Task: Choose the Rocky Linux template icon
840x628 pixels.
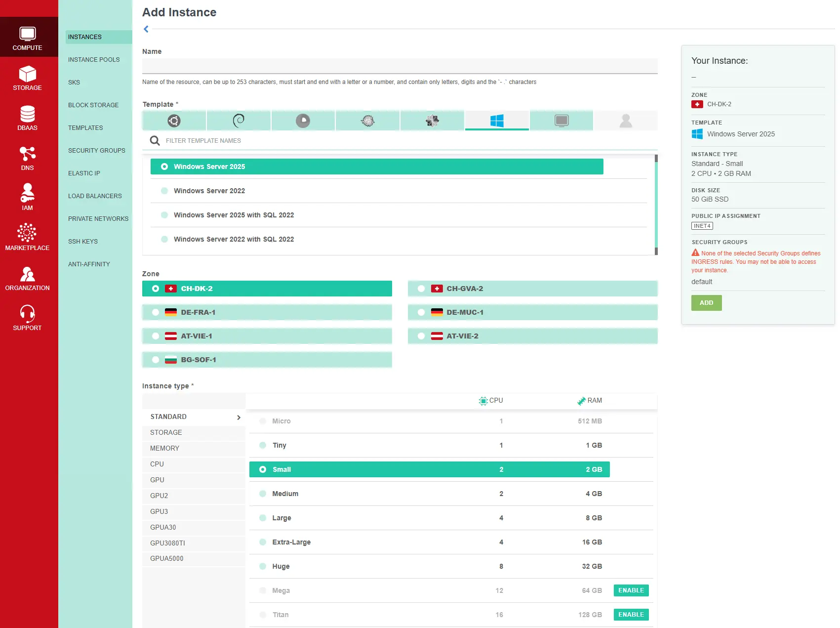Action: click(x=303, y=121)
